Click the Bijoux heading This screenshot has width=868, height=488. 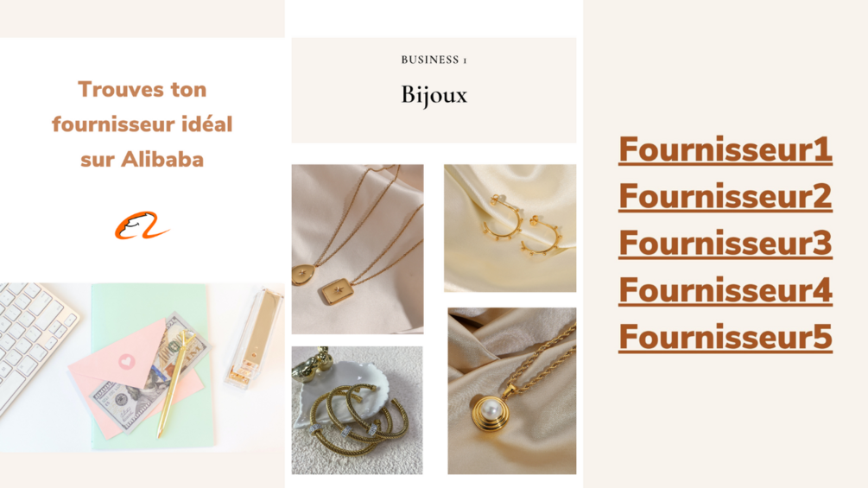click(x=434, y=95)
